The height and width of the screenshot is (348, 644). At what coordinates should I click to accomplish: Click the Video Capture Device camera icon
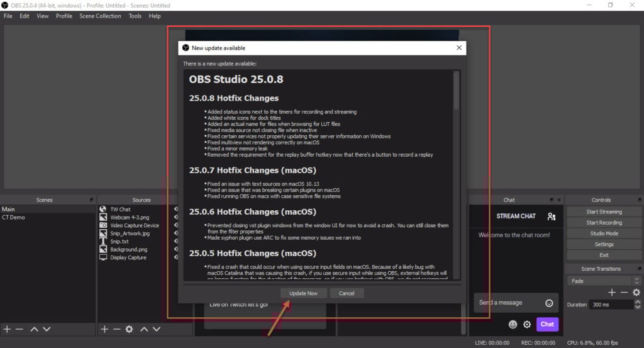tap(103, 225)
